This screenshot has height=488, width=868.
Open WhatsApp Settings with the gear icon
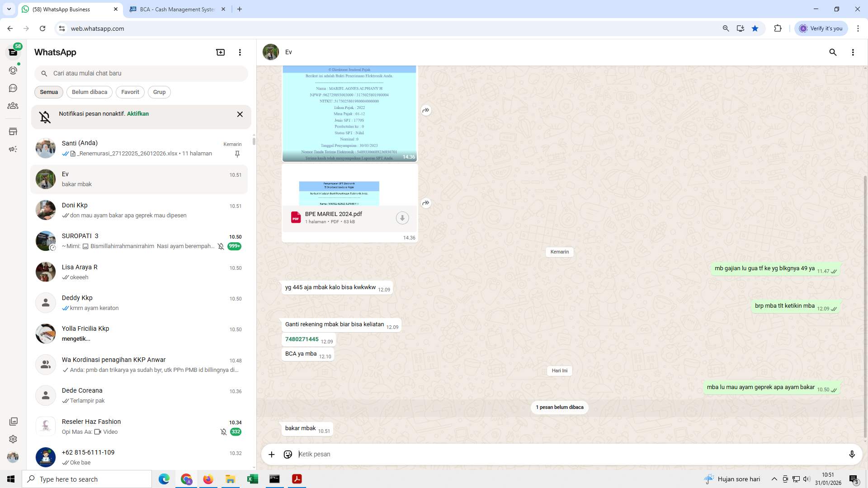pyautogui.click(x=13, y=439)
